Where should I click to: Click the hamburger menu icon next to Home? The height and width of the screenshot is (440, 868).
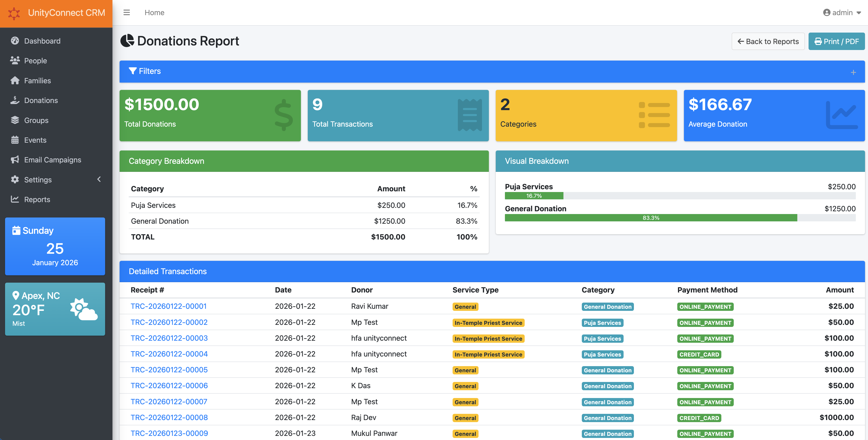point(127,12)
